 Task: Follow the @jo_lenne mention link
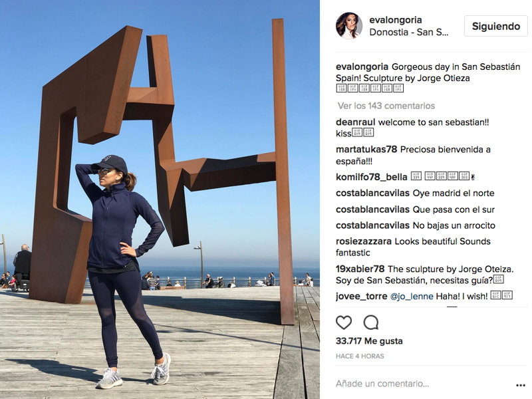[x=412, y=296]
